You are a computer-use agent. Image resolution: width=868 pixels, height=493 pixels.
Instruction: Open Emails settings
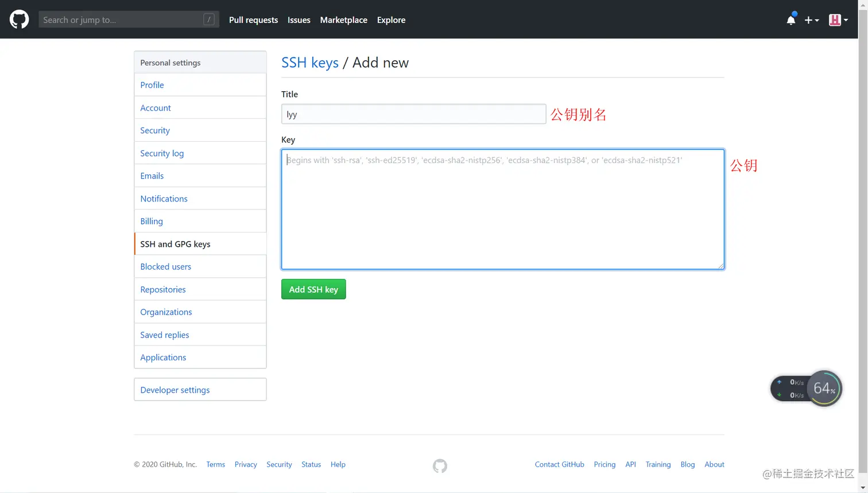click(200, 176)
